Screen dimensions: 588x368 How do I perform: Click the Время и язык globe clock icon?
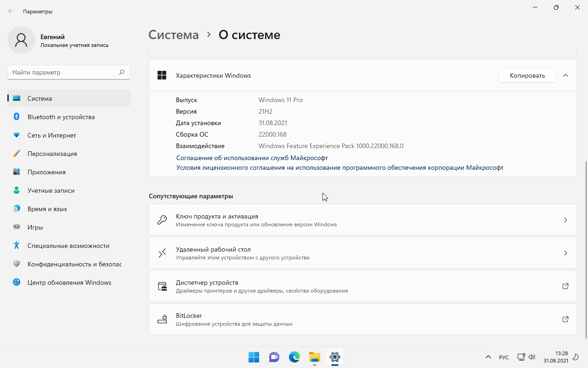(17, 209)
